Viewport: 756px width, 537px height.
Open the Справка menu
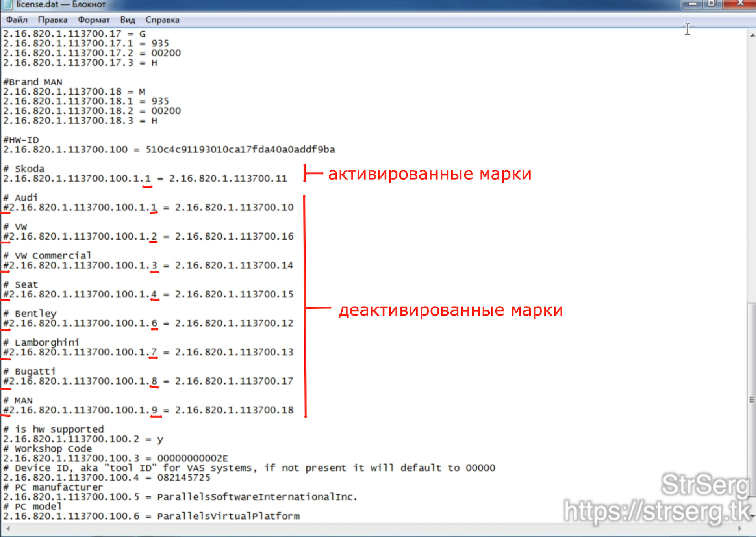click(162, 20)
